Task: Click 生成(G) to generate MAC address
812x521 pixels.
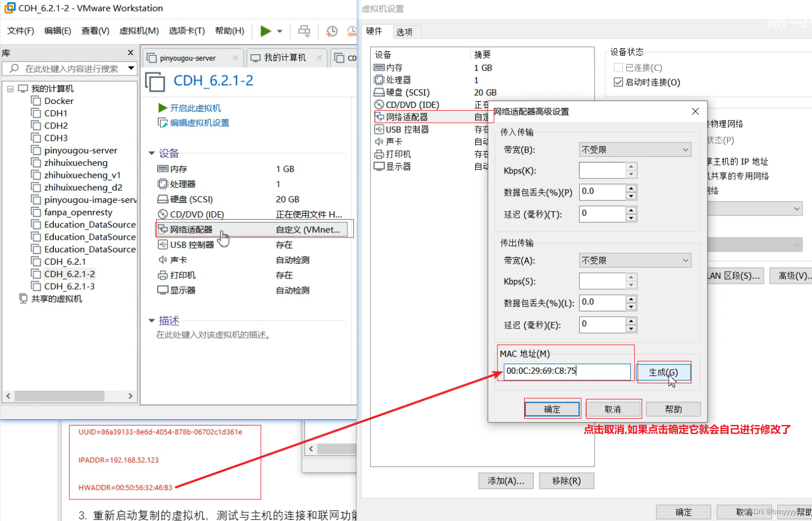Action: [x=663, y=372]
